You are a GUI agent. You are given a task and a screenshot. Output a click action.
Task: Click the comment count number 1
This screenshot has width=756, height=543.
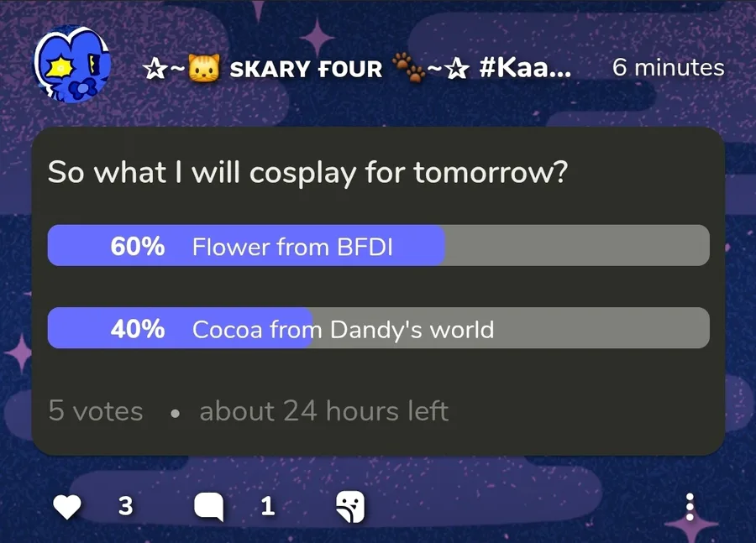pos(267,506)
